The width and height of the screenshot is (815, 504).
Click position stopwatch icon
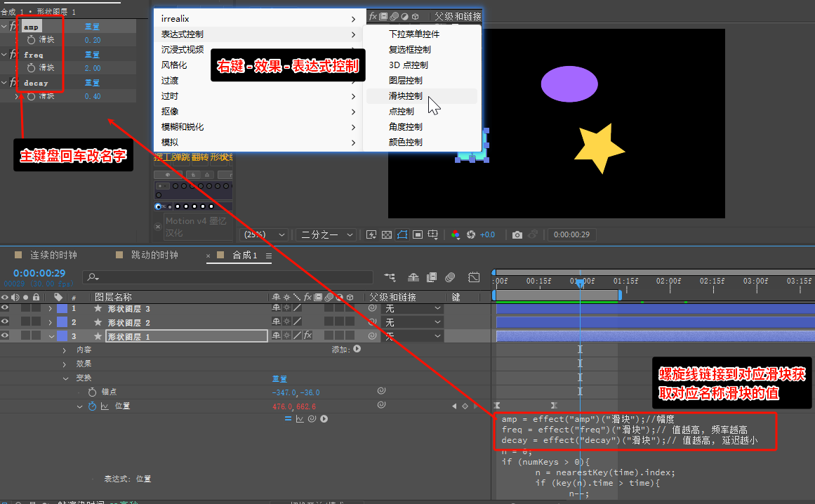point(92,406)
